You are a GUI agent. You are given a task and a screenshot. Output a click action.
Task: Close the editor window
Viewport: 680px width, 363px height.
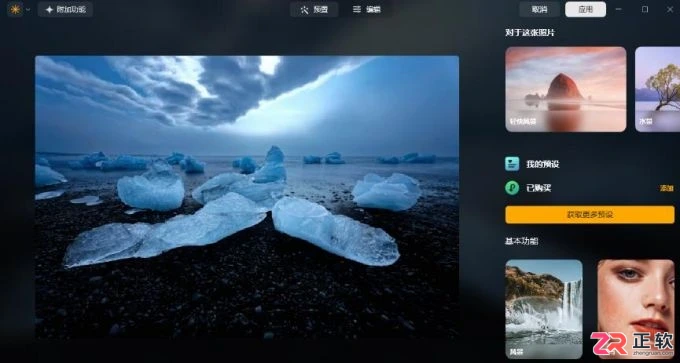(669, 9)
